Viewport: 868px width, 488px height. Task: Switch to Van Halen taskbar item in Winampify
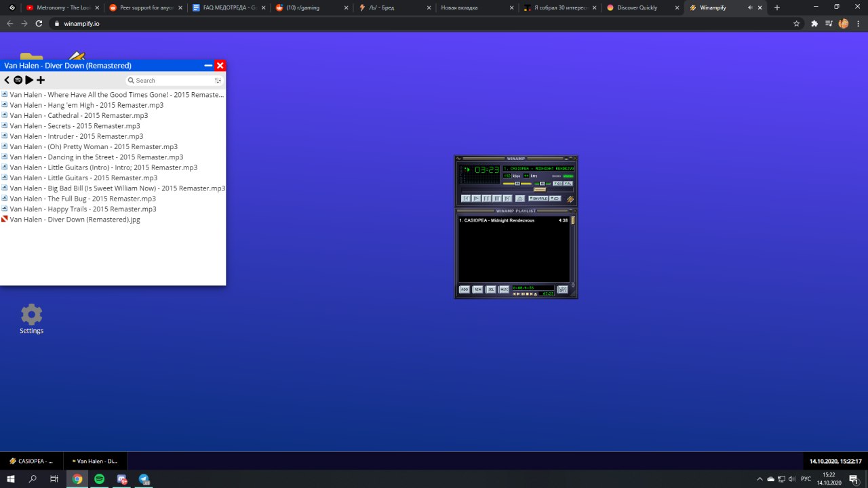(94, 461)
